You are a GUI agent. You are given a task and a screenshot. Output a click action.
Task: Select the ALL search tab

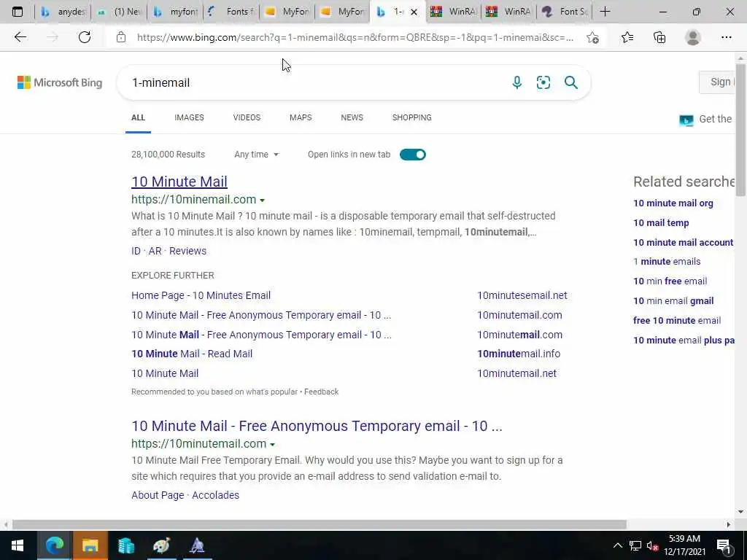138,117
